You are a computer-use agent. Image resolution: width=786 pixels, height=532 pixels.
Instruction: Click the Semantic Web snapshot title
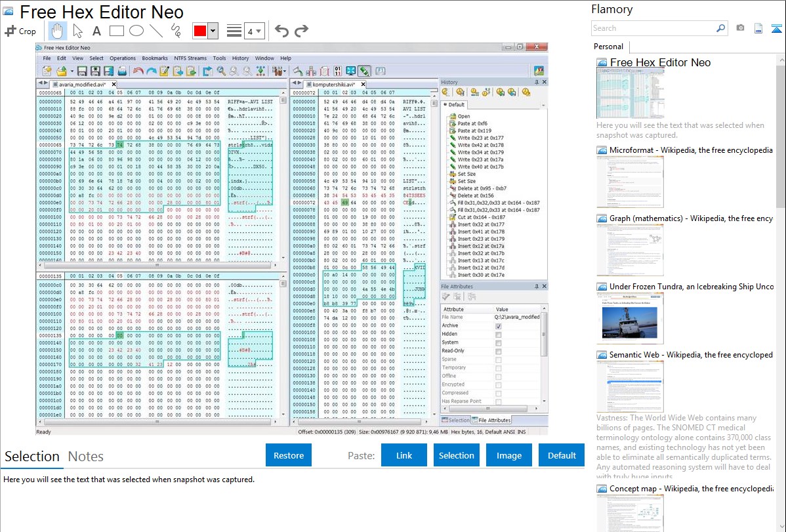(x=691, y=355)
